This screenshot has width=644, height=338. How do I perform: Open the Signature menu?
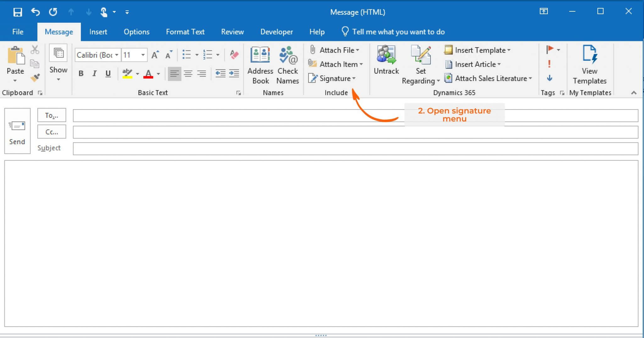click(335, 78)
